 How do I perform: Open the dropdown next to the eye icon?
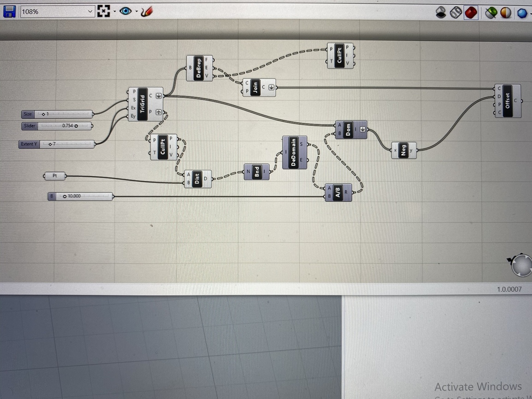(x=136, y=11)
